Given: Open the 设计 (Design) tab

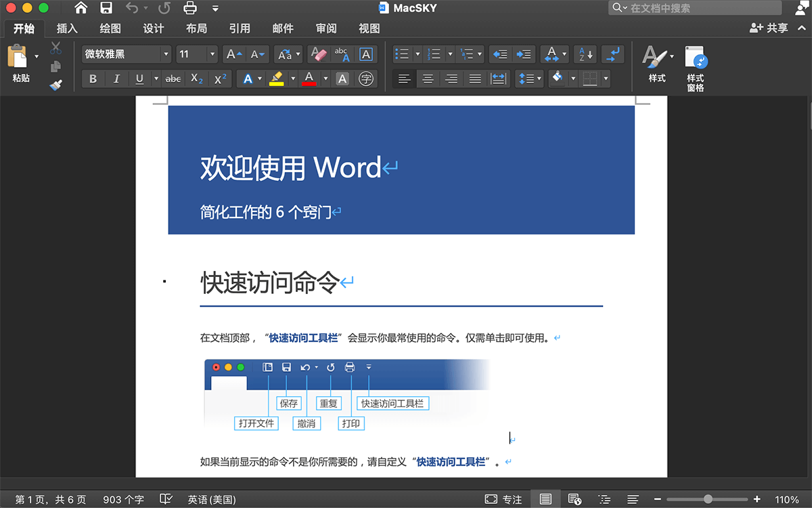Looking at the screenshot, I should click(x=154, y=28).
